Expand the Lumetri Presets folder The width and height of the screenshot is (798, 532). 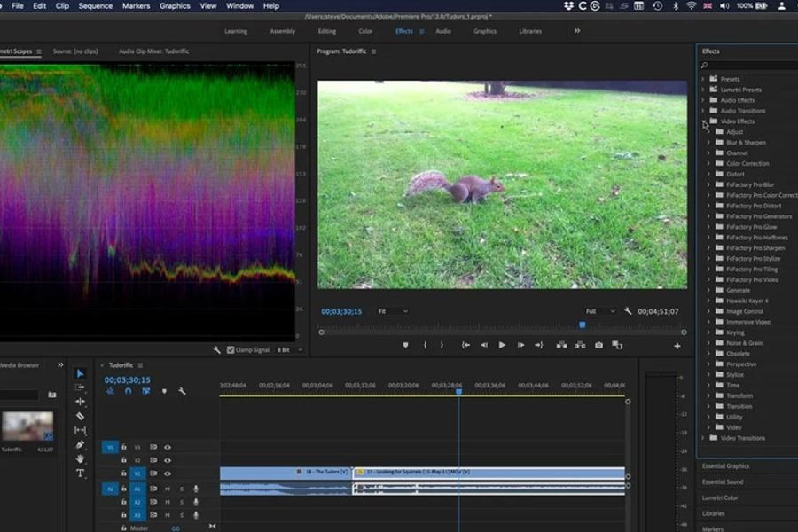(x=703, y=90)
